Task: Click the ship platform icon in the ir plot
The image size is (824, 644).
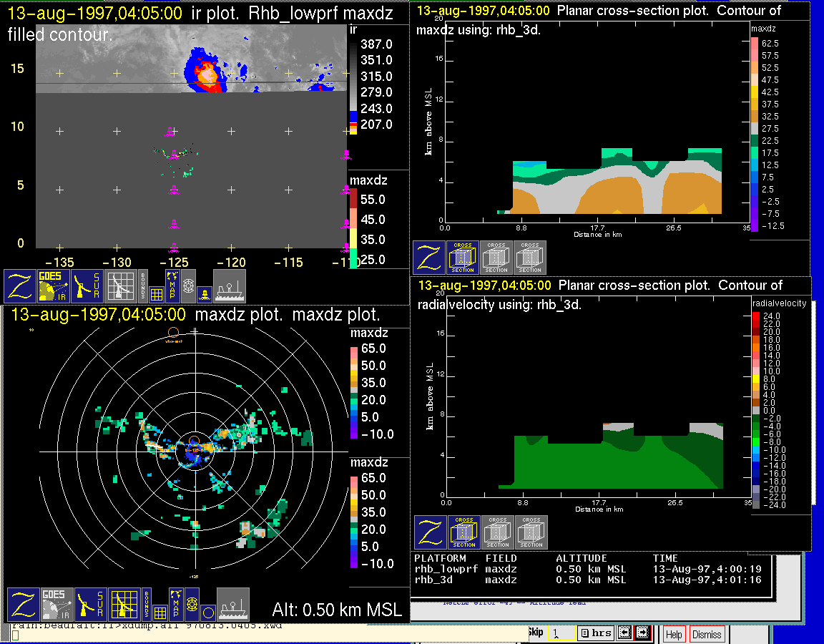Action: pyautogui.click(x=230, y=286)
